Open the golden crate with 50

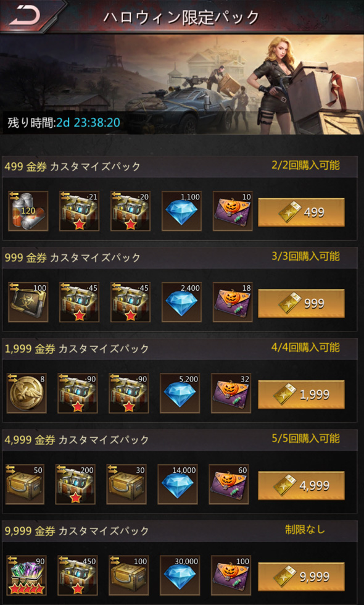pos(24,484)
